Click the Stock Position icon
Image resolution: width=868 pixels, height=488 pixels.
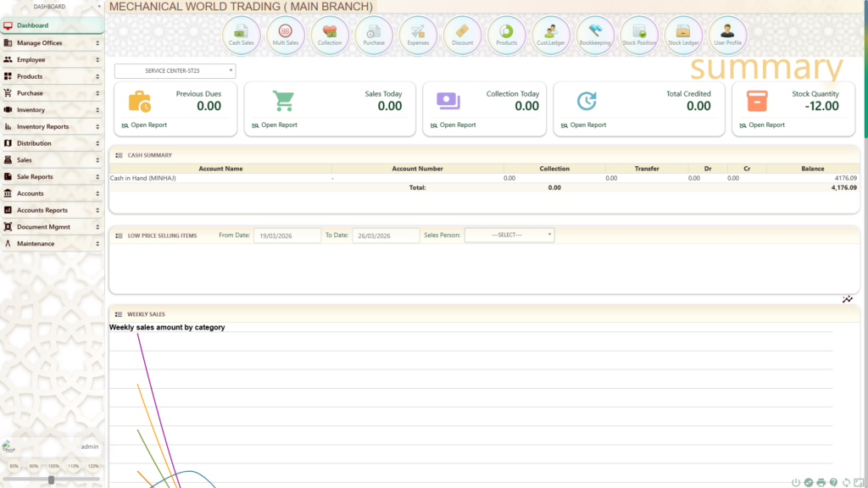tap(639, 35)
